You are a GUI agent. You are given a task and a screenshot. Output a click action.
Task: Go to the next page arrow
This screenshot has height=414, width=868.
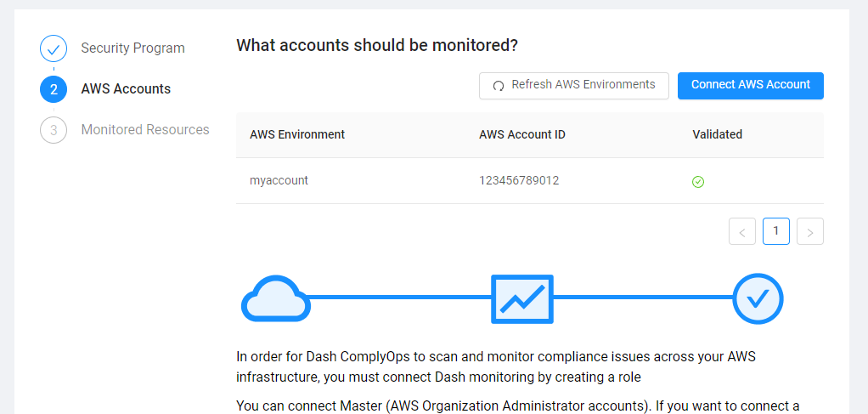tap(810, 231)
